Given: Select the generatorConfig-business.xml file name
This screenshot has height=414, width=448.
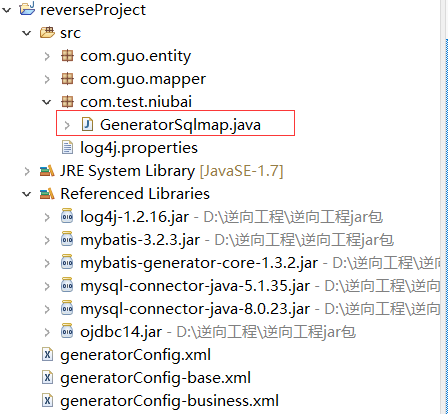Looking at the screenshot, I should pyautogui.click(x=170, y=401).
